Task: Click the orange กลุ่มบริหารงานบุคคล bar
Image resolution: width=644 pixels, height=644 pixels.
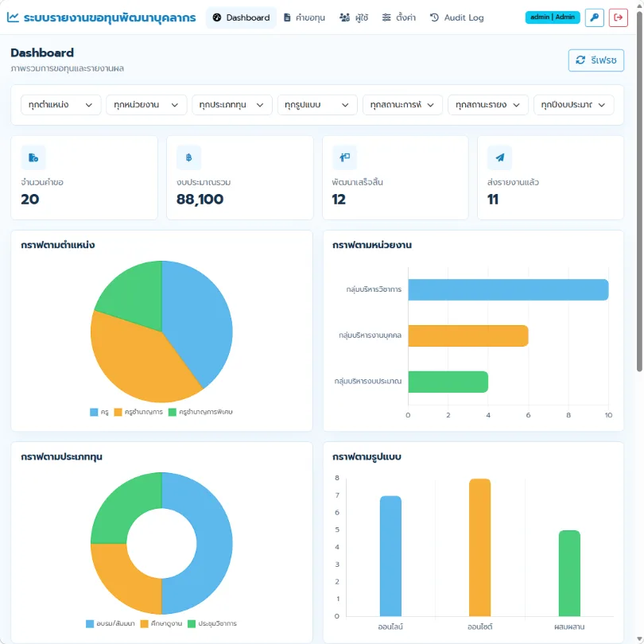Action: pyautogui.click(x=467, y=336)
